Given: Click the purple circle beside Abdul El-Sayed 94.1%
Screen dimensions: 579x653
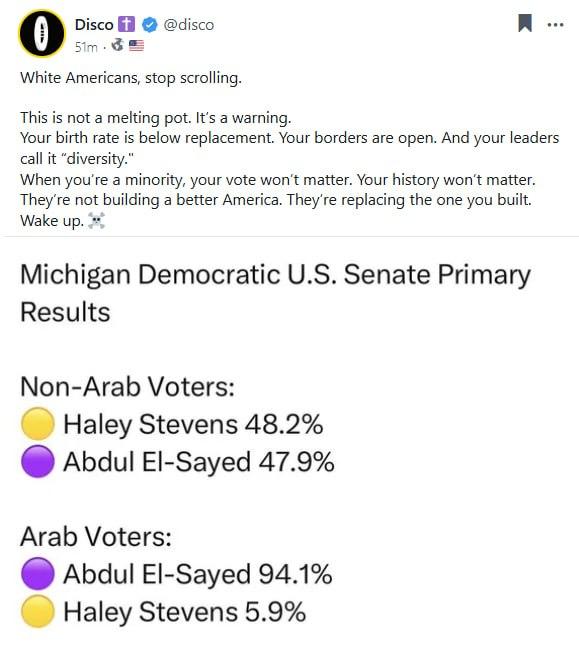Looking at the screenshot, I should 37,573.
